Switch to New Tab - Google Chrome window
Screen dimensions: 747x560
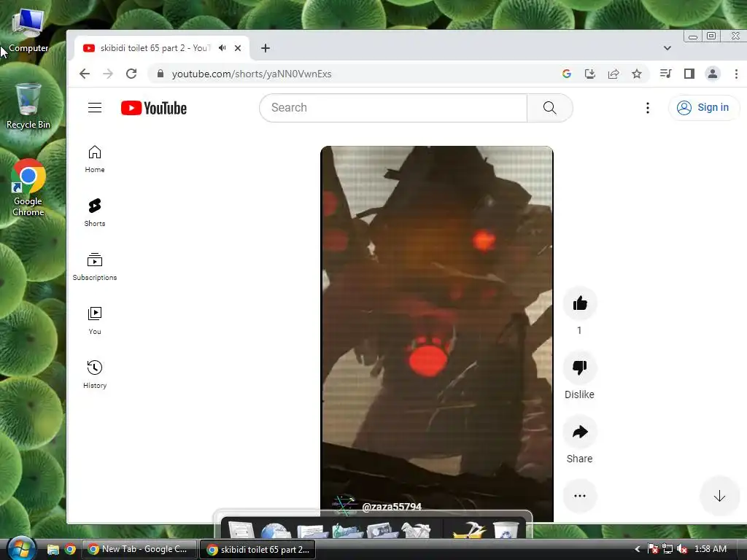[139, 550]
